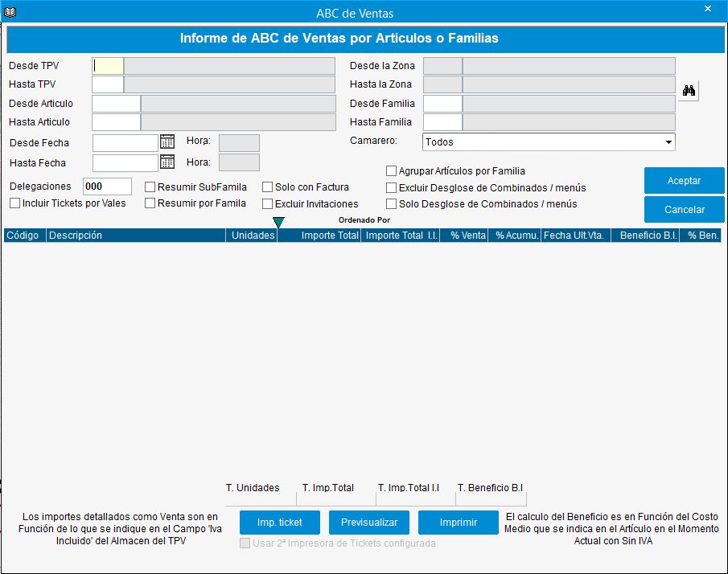Image resolution: width=728 pixels, height=574 pixels.
Task: Open the calendar picker for Desde Fecha
Action: coord(167,141)
